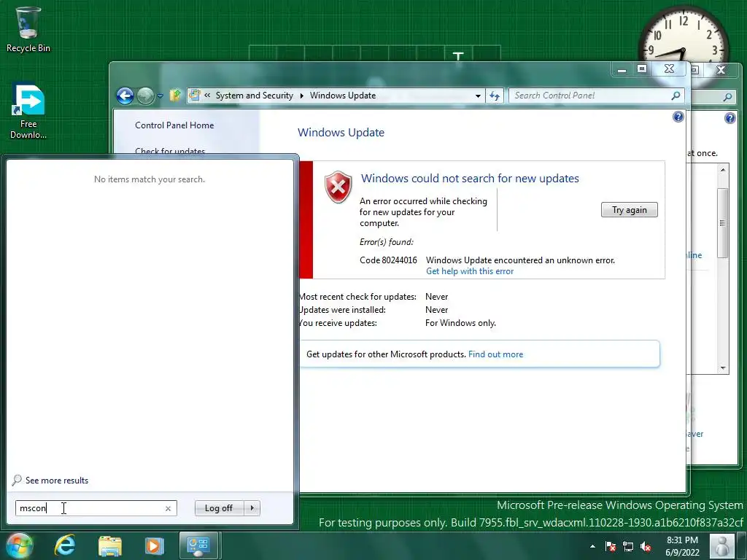
Task: Click the error code 80244016 text
Action: click(x=388, y=260)
